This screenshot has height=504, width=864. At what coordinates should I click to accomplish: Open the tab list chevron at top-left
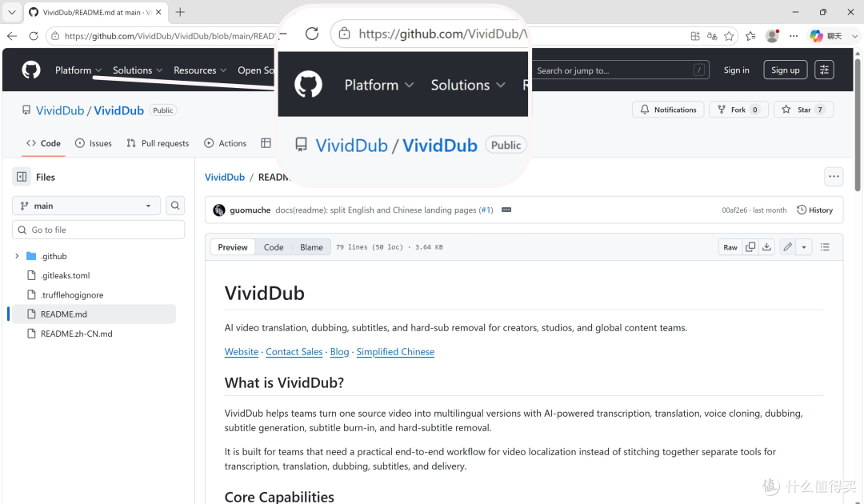(11, 11)
